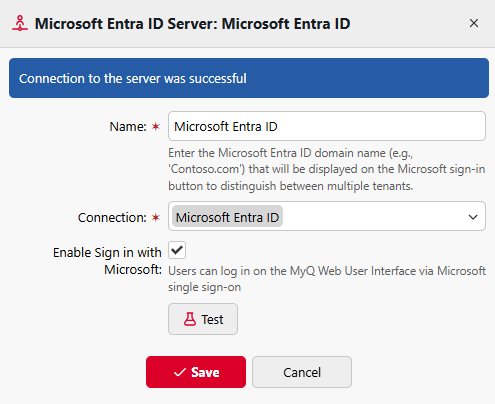The width and height of the screenshot is (495, 404).
Task: Test the server connection
Action: pyautogui.click(x=203, y=319)
